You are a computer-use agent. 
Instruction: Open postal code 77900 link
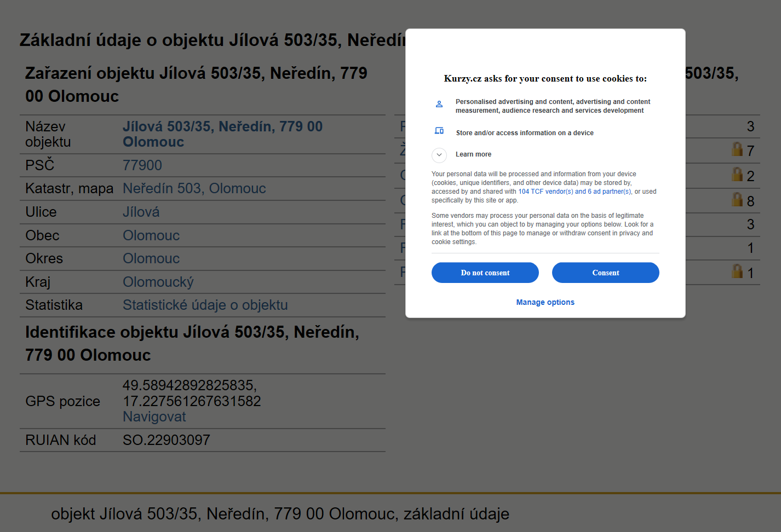[x=142, y=165]
